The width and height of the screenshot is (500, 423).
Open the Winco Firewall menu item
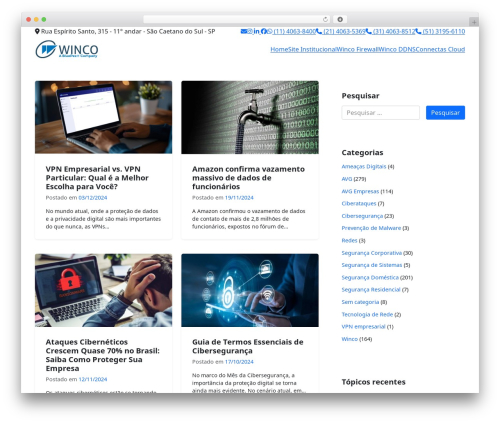358,49
